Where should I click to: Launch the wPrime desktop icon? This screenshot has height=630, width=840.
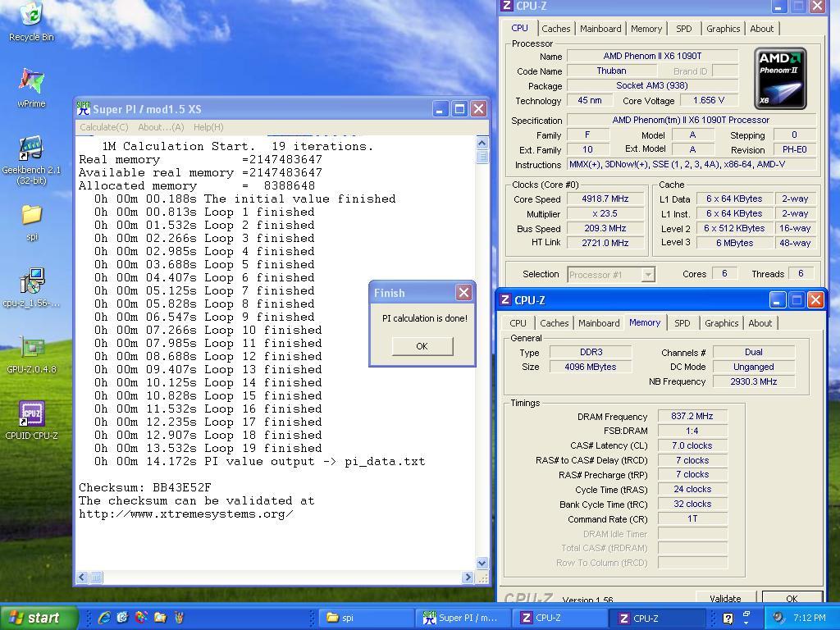pos(31,89)
